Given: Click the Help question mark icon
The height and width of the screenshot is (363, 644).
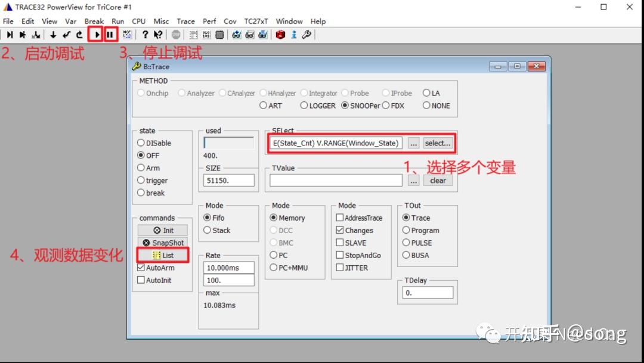Looking at the screenshot, I should click(x=145, y=34).
